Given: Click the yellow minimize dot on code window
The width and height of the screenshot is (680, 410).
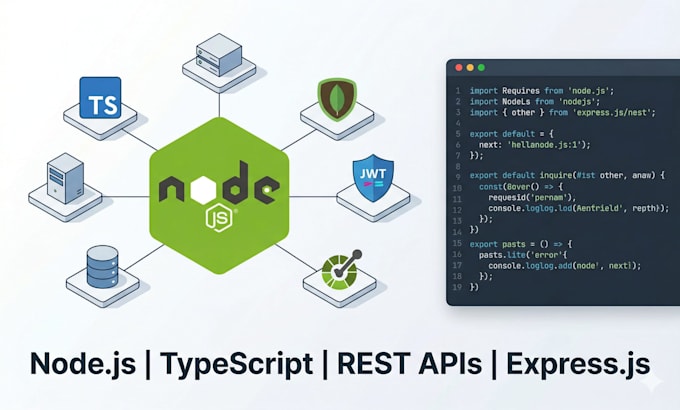Looking at the screenshot, I should [x=470, y=68].
